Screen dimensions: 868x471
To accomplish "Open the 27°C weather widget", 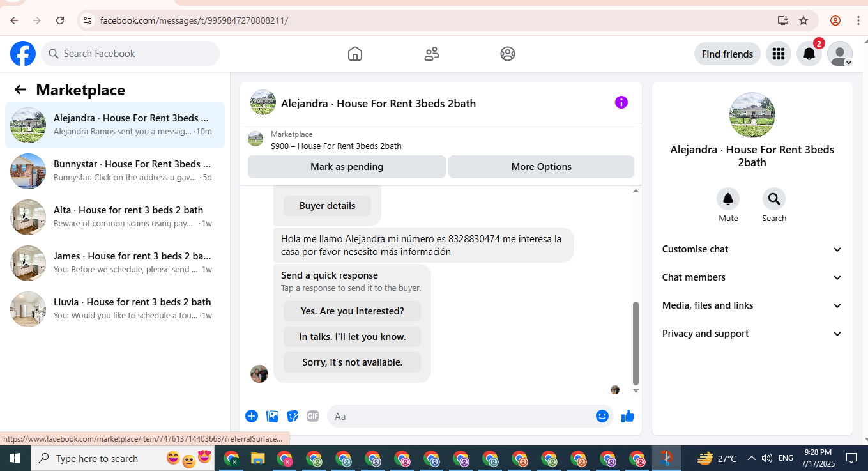I will (717, 458).
